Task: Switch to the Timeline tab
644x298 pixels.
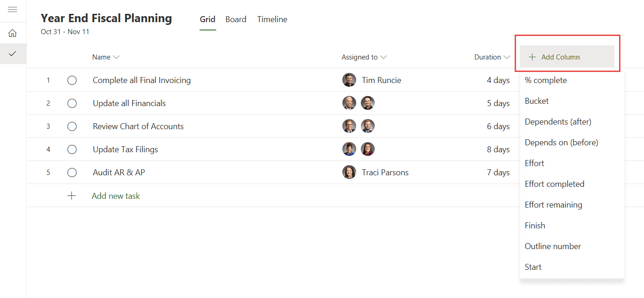Action: tap(272, 19)
